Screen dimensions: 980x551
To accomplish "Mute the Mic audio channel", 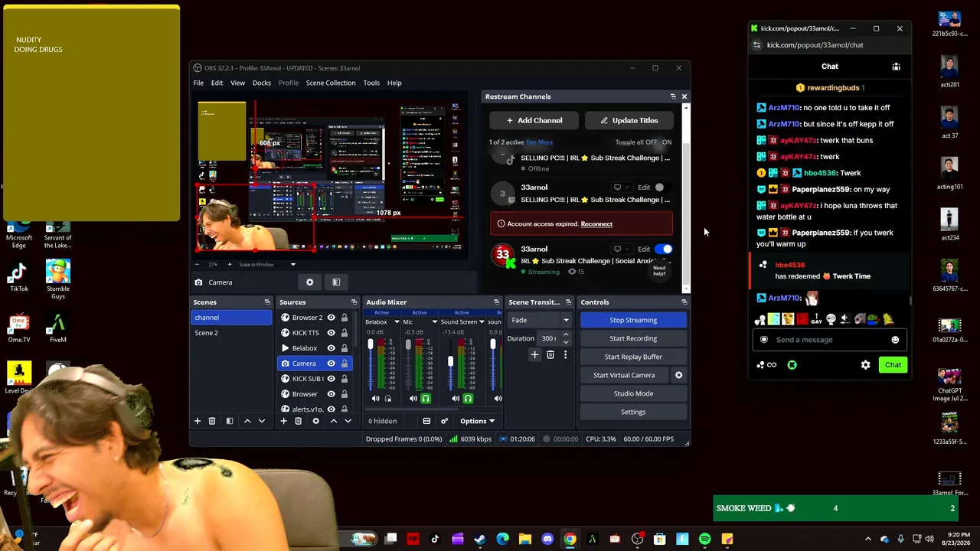I will (413, 399).
